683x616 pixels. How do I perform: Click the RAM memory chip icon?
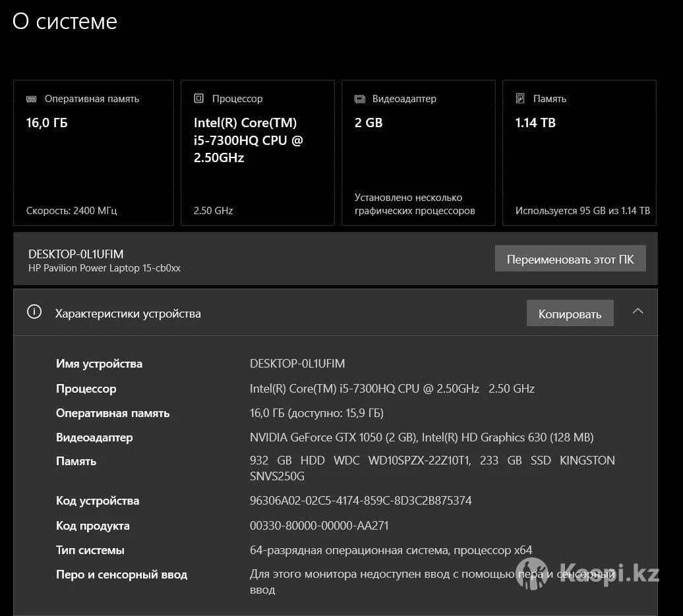[32, 99]
